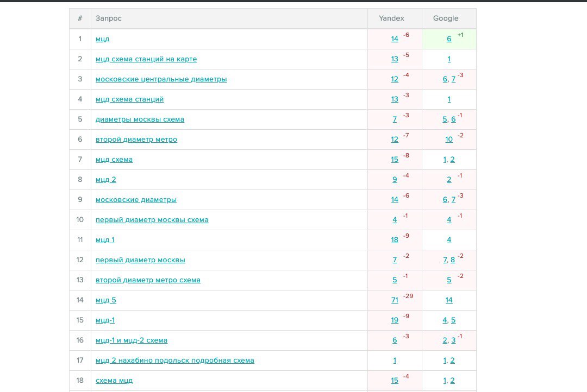Open Yandex position 13 for "мцд схема станций на карте"
587x392 pixels.
coord(395,59)
